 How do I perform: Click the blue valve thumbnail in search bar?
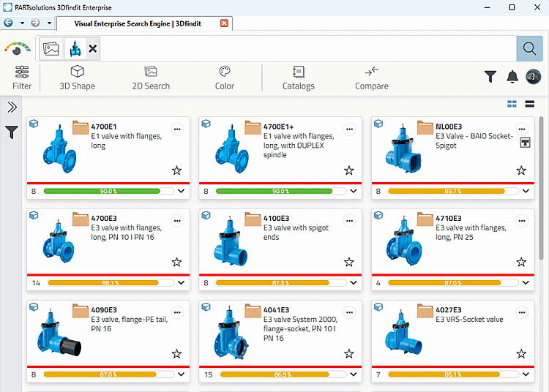click(x=75, y=48)
